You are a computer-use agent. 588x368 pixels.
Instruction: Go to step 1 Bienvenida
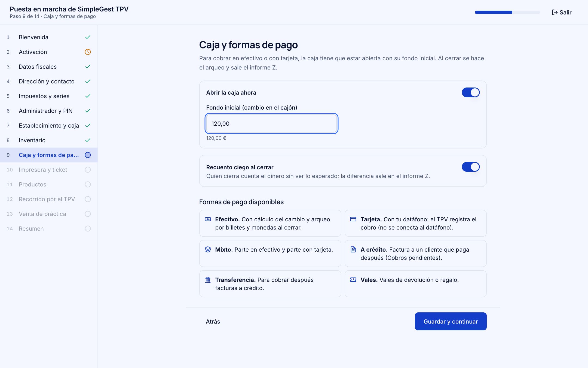[49, 37]
